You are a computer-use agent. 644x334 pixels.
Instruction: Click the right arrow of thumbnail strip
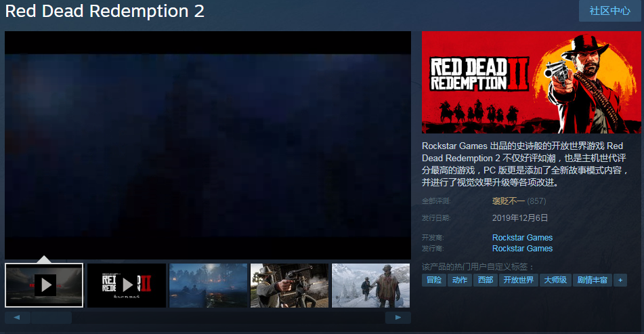(398, 317)
